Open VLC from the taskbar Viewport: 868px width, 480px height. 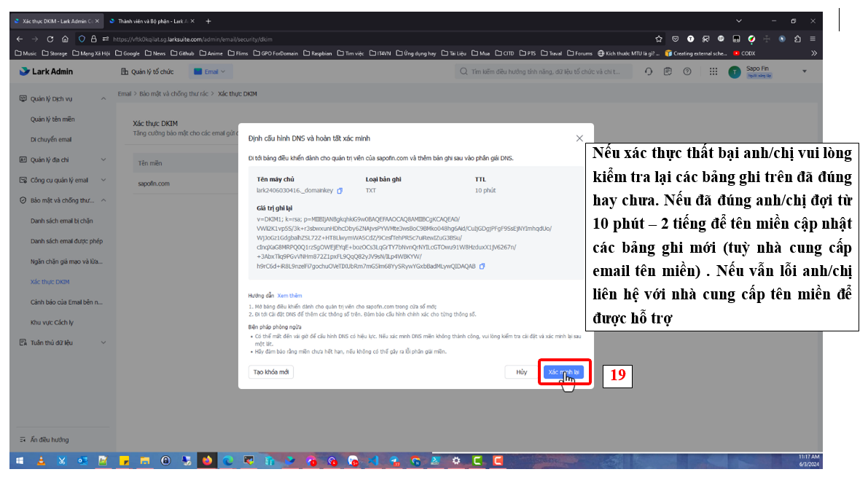(40, 460)
